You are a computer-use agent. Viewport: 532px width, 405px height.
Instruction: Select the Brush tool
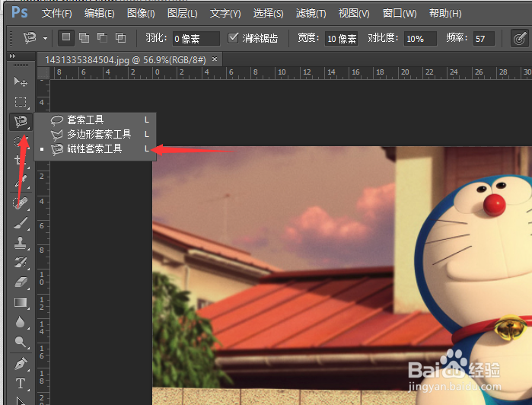(21, 223)
